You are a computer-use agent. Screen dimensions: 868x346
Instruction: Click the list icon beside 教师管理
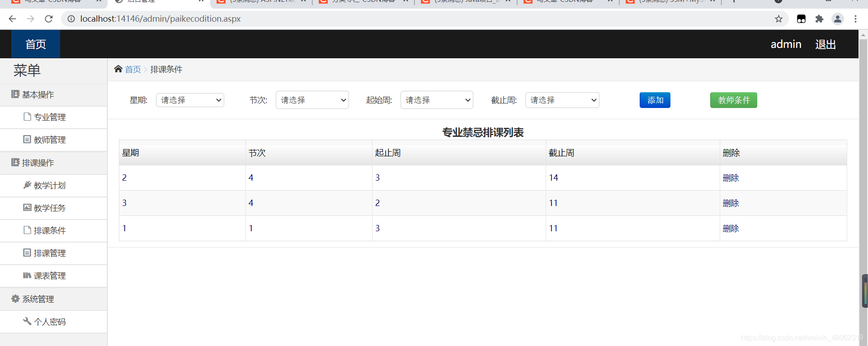tap(27, 139)
